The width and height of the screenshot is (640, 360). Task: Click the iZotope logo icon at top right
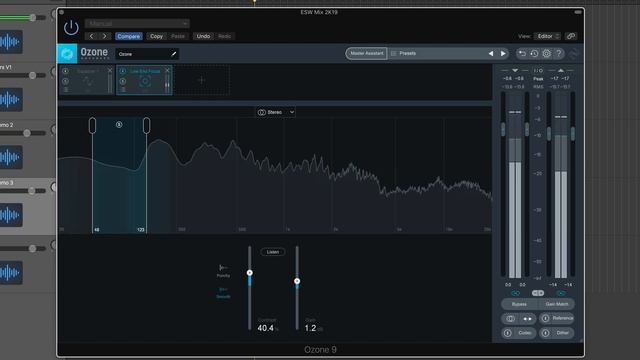pyautogui.click(x=574, y=53)
